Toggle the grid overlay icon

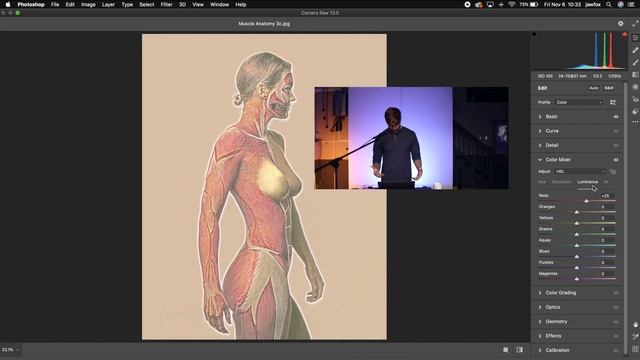pyautogui.click(x=635, y=349)
